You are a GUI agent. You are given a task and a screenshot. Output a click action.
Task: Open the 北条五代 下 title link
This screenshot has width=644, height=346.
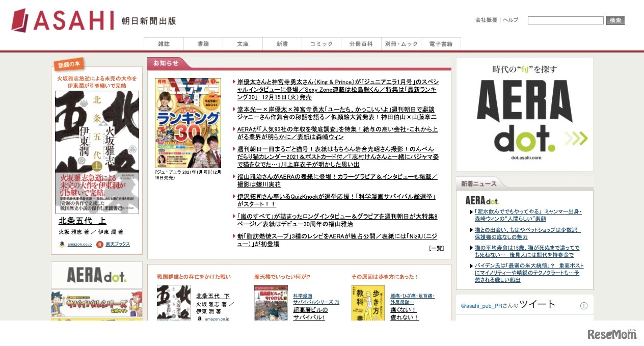pos(213,296)
